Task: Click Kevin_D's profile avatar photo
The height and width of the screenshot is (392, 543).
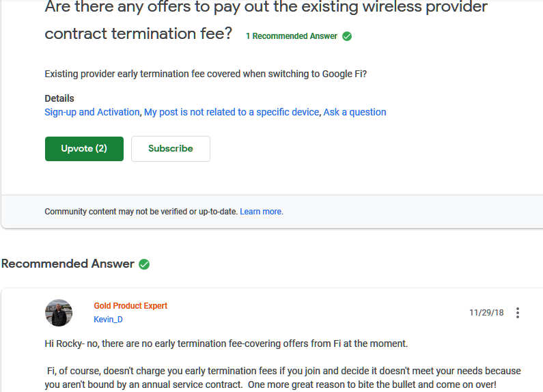Action: [x=59, y=313]
